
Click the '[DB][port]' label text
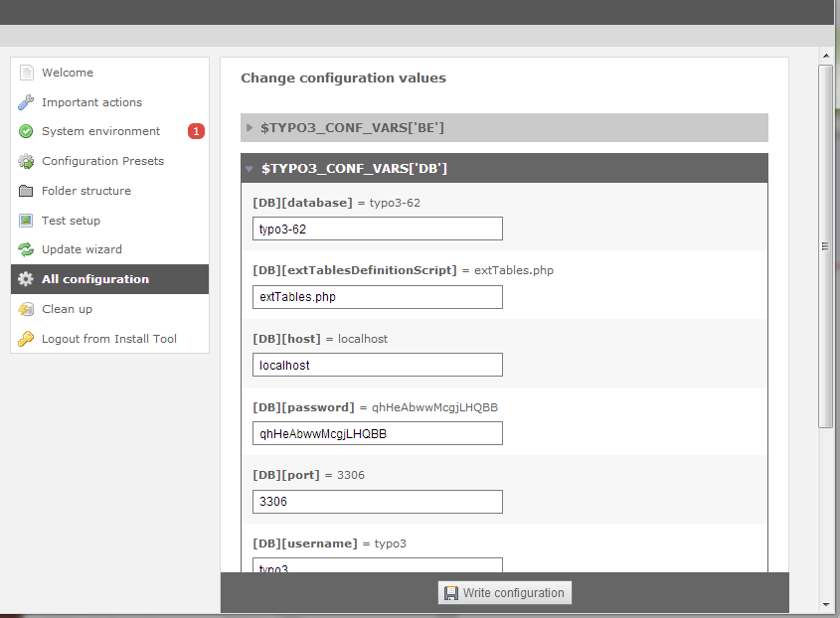[x=286, y=475]
